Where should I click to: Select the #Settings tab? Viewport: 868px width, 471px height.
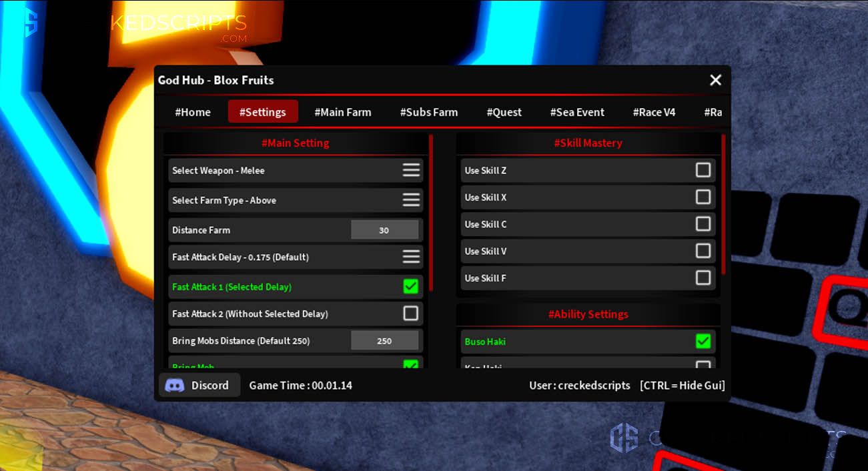(x=263, y=112)
